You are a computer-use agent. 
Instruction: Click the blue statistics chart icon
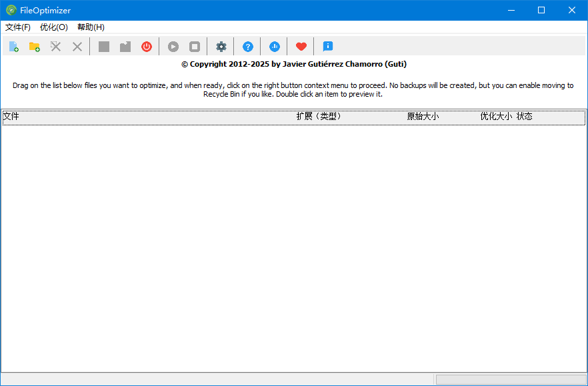[275, 47]
